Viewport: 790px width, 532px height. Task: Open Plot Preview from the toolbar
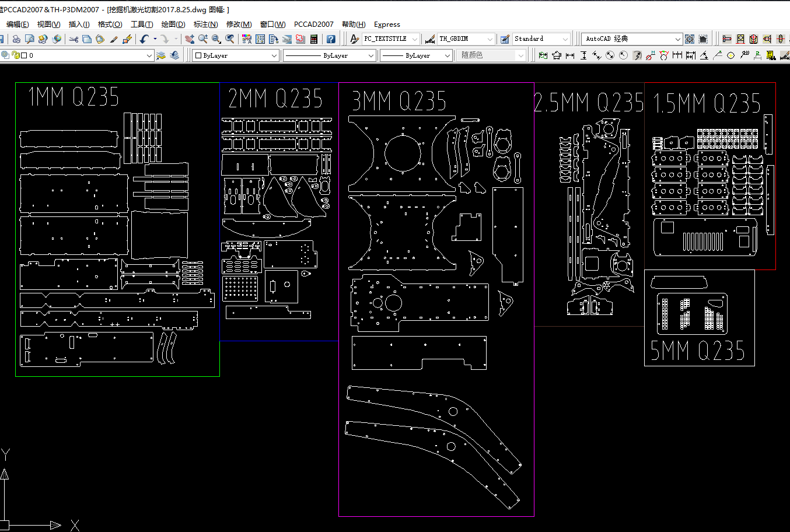[x=29, y=39]
